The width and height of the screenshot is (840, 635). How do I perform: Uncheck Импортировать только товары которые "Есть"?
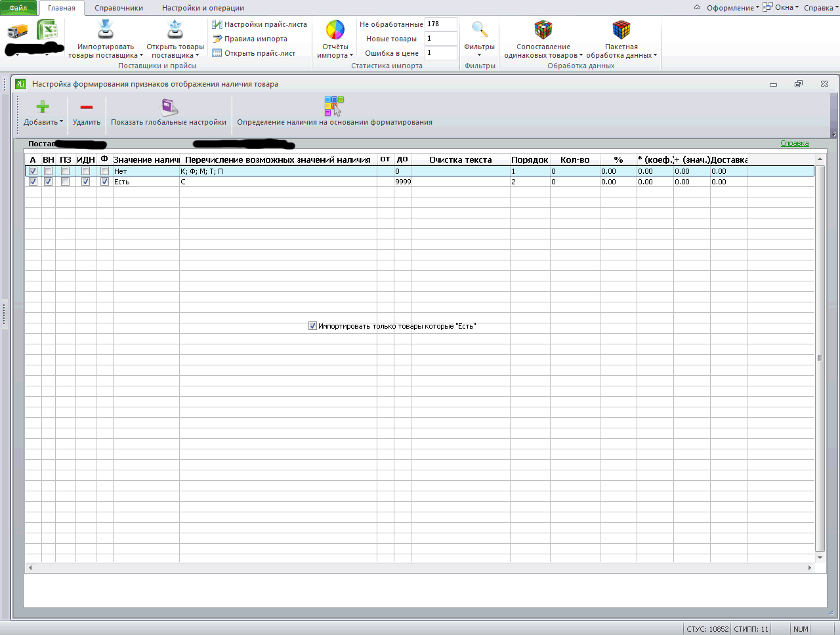click(x=312, y=326)
